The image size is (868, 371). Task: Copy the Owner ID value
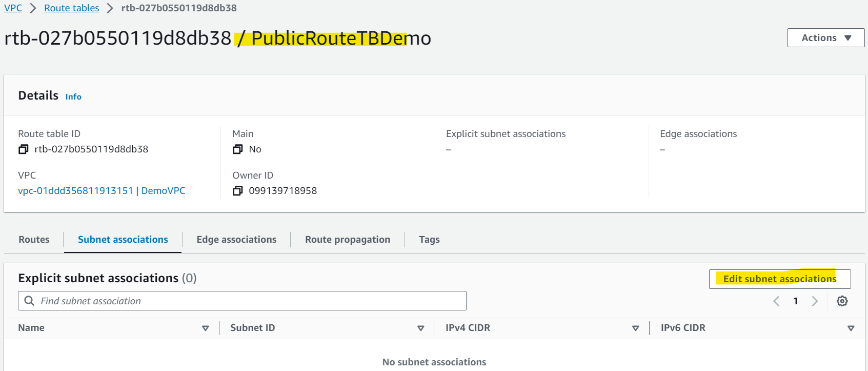(x=237, y=191)
